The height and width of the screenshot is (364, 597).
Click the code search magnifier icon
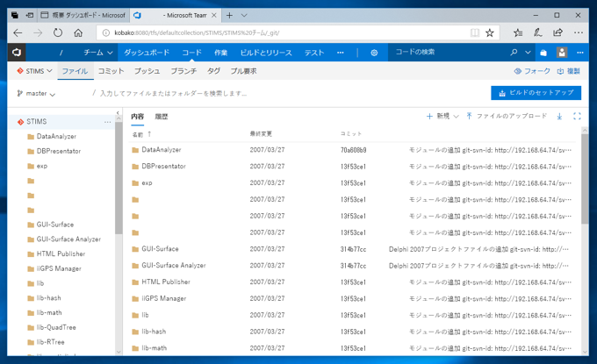coord(514,53)
